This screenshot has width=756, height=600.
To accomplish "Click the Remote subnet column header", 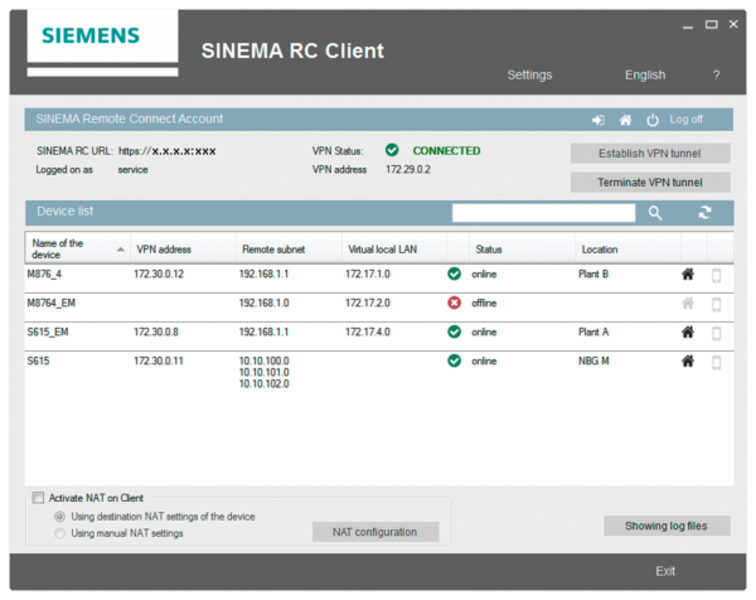I will [x=289, y=249].
